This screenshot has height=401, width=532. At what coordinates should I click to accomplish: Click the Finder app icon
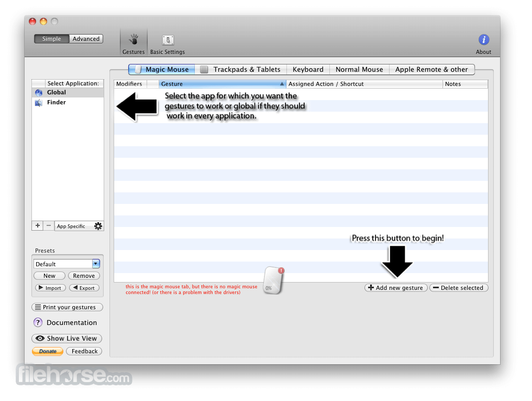[x=39, y=103]
